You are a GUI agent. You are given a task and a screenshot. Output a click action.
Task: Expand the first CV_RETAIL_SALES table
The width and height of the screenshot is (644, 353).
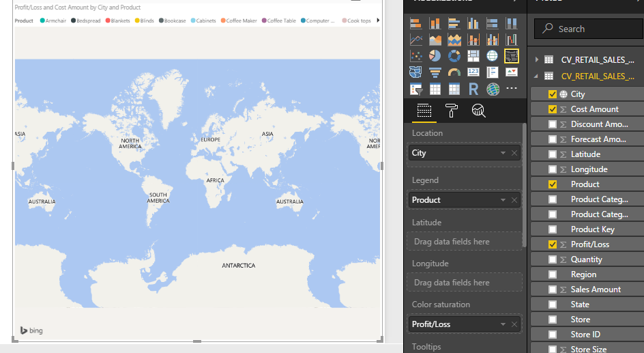(x=537, y=59)
